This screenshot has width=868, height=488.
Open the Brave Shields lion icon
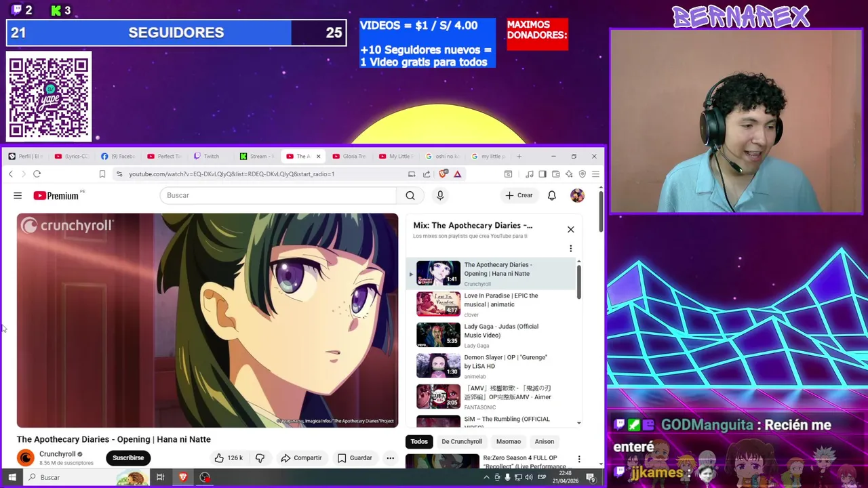point(443,174)
